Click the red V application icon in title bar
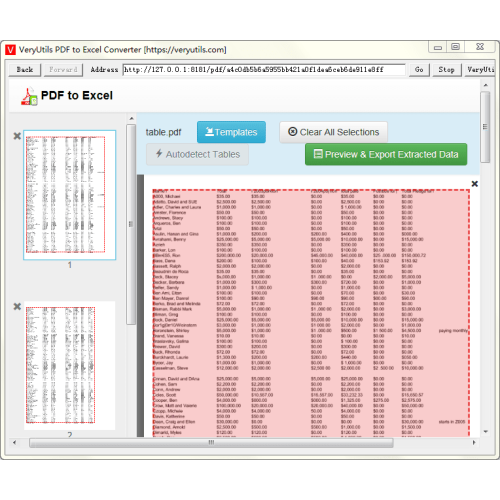Viewport: 500px width, 500px height. 10,50
